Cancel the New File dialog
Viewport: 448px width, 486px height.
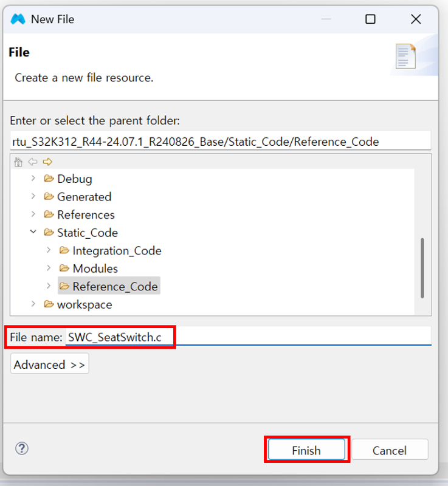tap(390, 450)
